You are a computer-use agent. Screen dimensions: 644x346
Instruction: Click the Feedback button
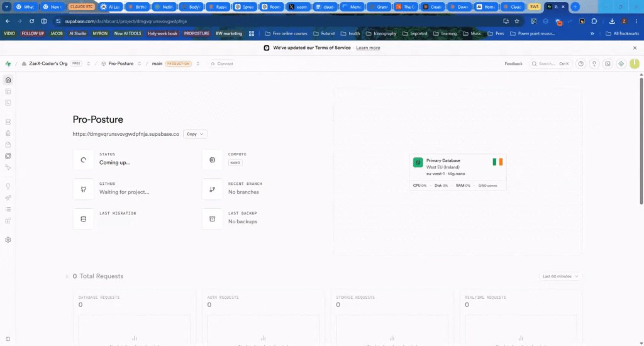[513, 64]
